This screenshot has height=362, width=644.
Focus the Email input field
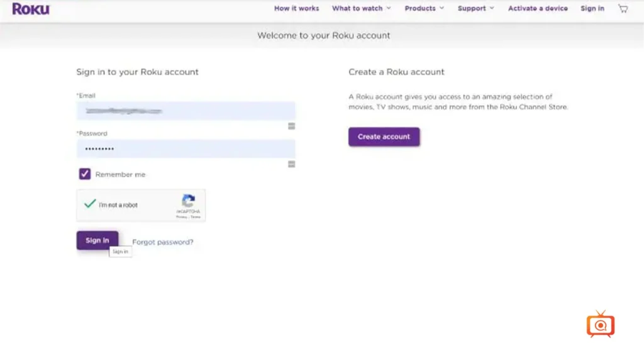tap(186, 111)
